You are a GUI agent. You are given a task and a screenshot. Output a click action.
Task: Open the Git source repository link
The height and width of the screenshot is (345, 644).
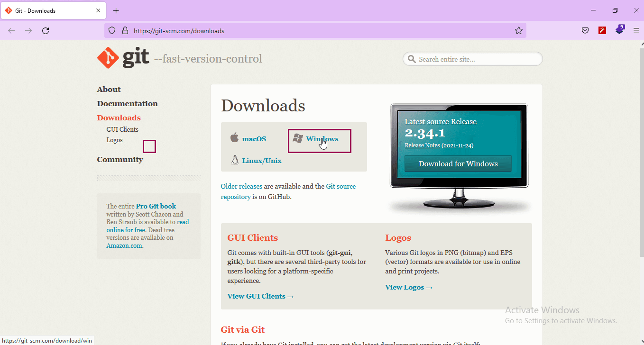click(288, 191)
